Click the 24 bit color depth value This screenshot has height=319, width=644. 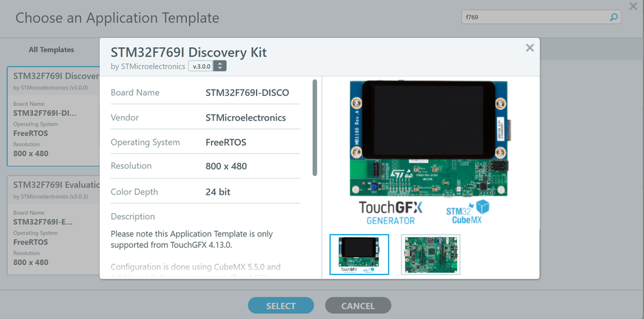click(x=218, y=192)
